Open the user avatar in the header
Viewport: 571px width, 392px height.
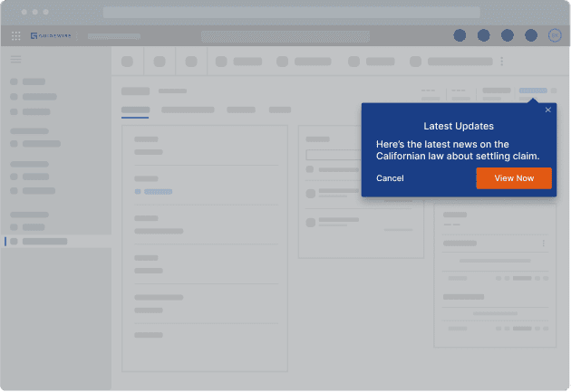555,35
